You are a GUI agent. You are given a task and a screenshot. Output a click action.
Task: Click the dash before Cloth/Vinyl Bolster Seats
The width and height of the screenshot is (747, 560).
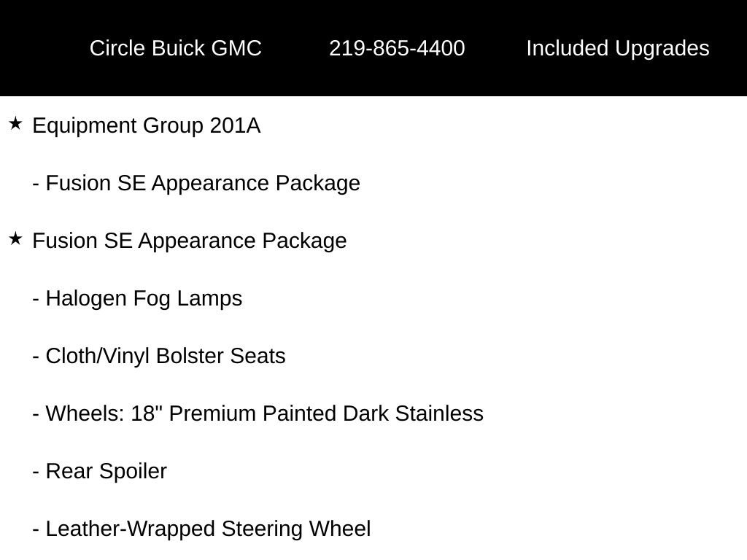(36, 357)
